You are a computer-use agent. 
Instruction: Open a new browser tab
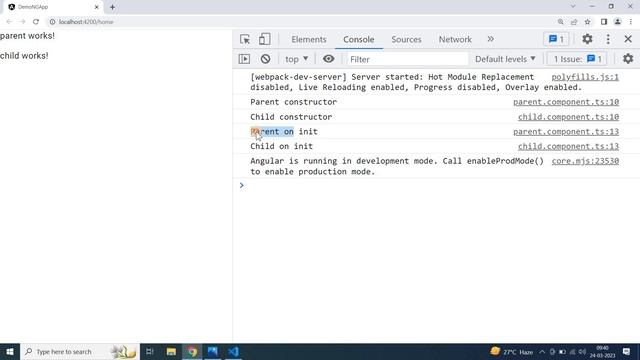112,7
